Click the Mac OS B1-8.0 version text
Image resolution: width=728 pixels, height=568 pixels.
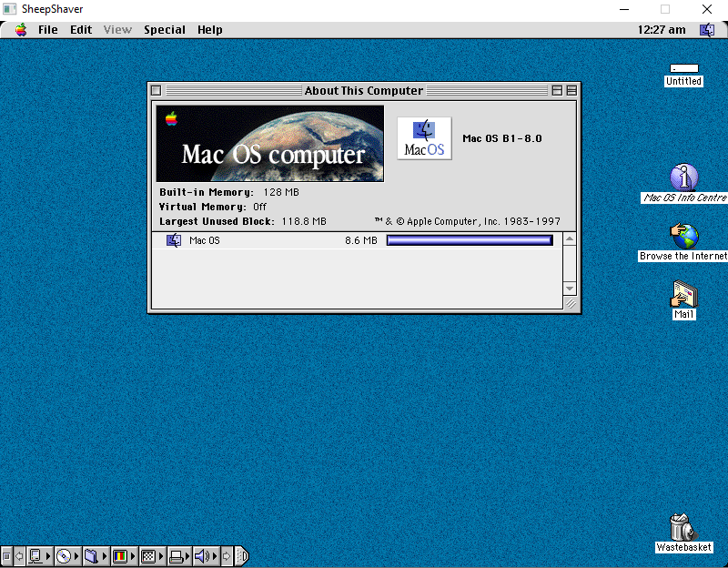(502, 138)
